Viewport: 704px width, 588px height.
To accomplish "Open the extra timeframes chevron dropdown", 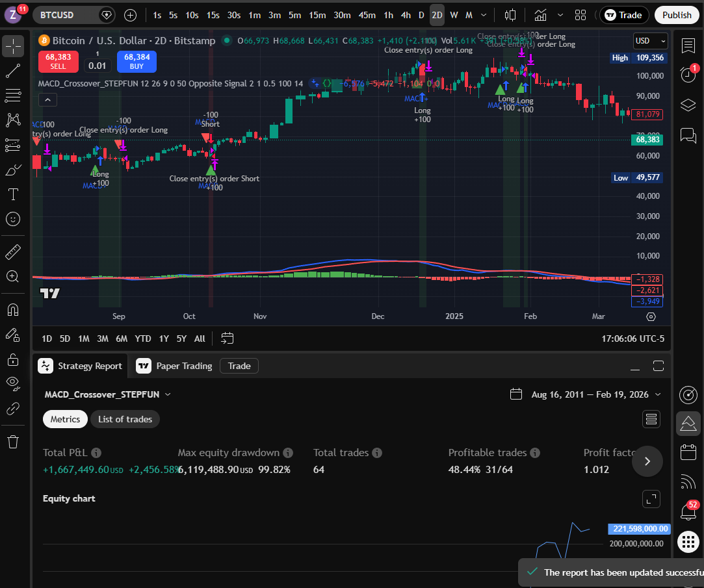I will tap(484, 14).
